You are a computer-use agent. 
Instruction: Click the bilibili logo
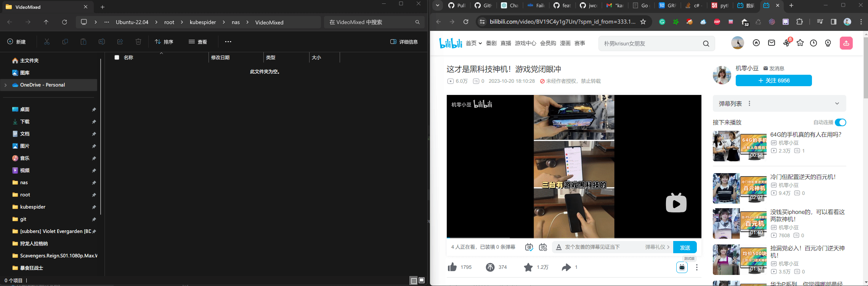[x=451, y=43]
